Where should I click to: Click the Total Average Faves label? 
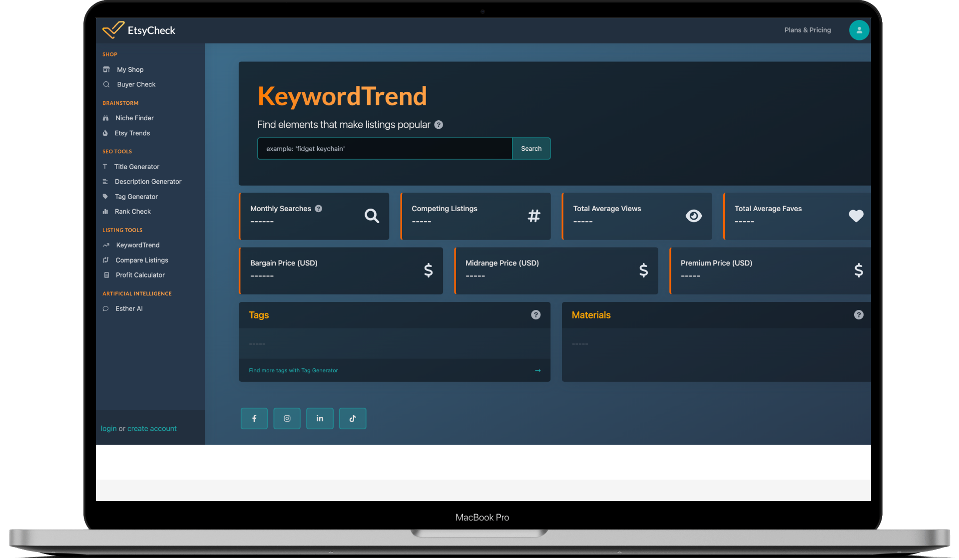point(768,209)
